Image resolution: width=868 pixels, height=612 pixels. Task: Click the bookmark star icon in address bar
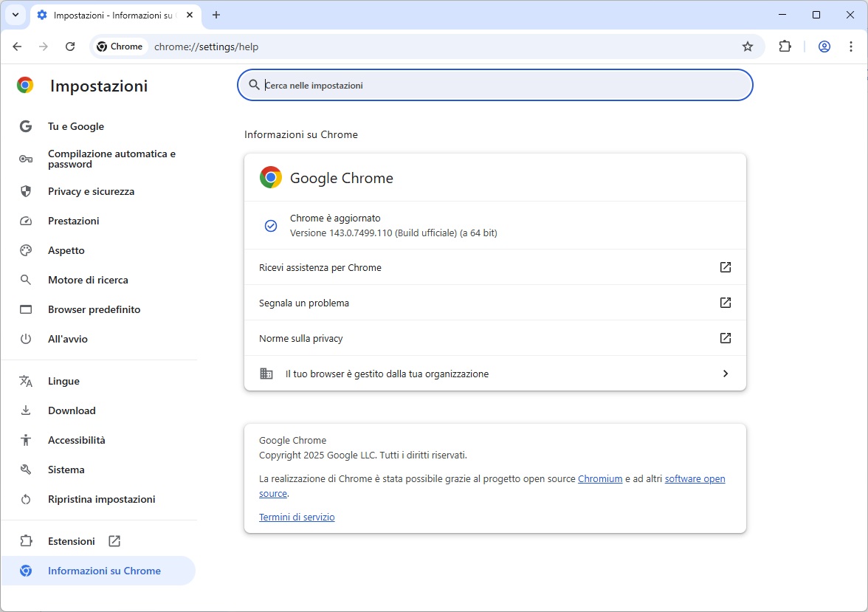748,47
